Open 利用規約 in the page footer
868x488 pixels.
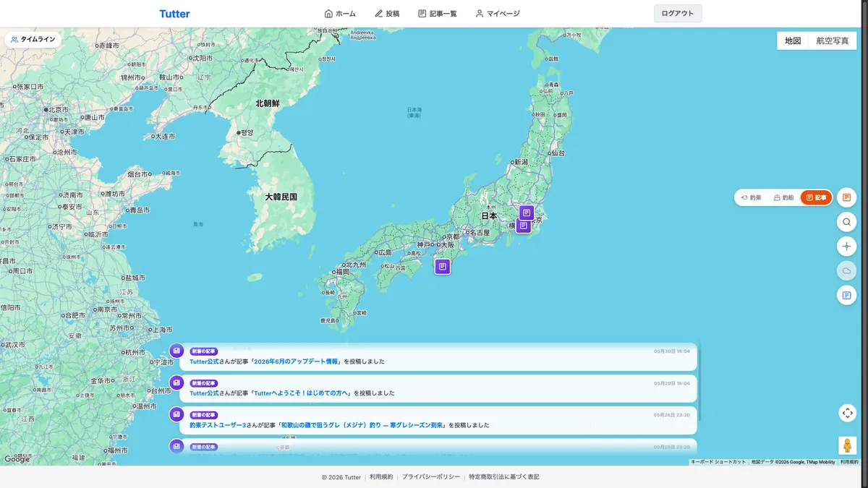click(x=381, y=477)
